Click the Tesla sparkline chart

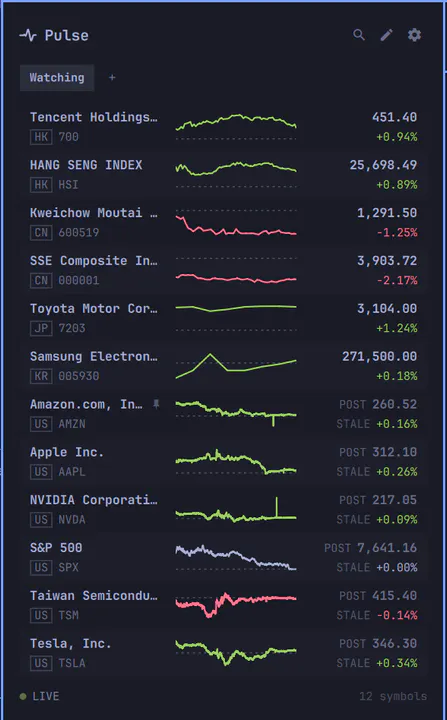(236, 653)
